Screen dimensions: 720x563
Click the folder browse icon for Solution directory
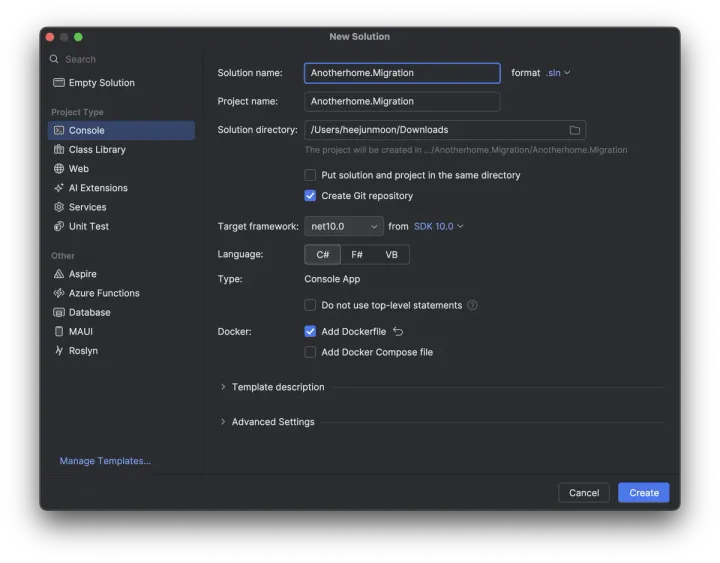(575, 130)
